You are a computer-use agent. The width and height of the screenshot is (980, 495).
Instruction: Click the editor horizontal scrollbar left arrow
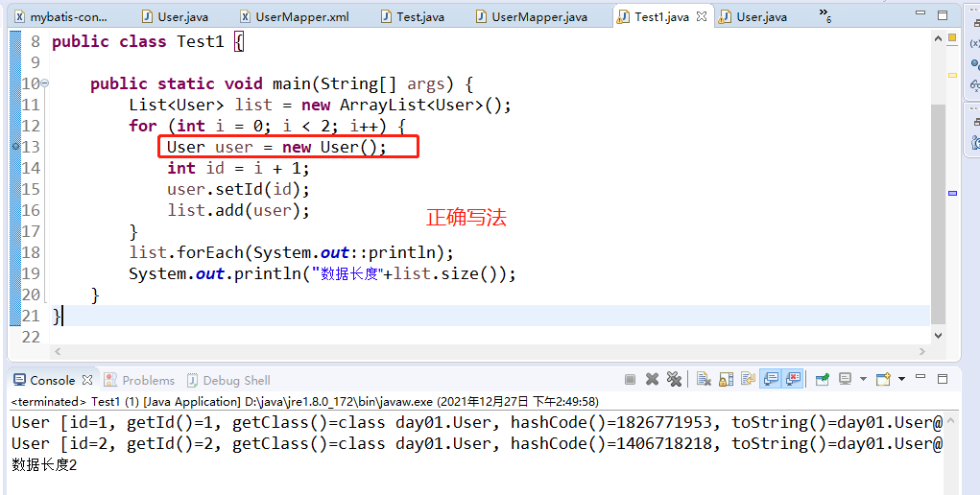coord(58,351)
